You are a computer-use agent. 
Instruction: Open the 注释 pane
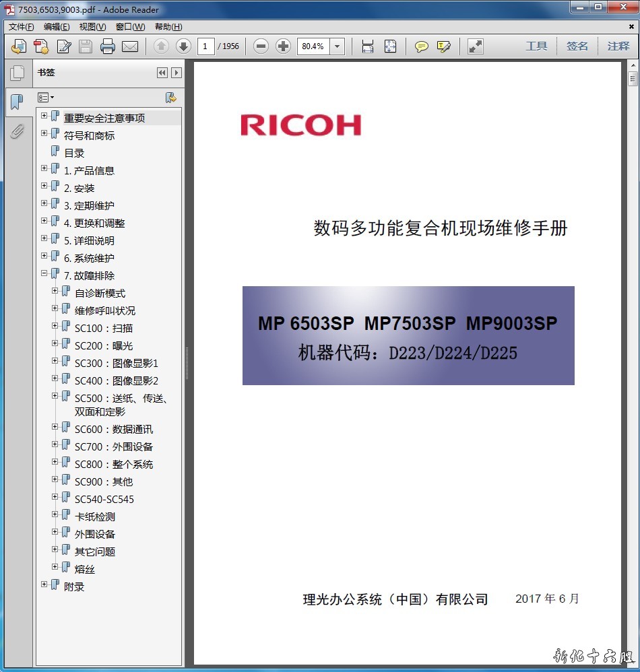point(618,46)
